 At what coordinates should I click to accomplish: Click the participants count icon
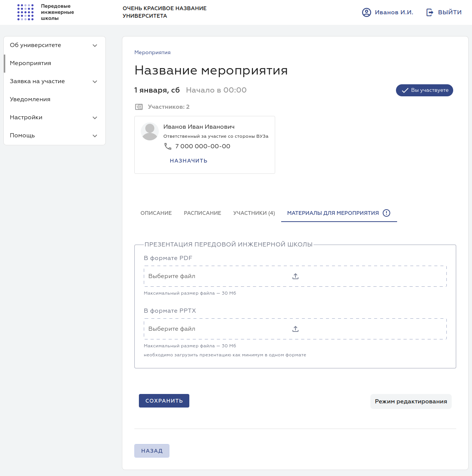pos(139,107)
